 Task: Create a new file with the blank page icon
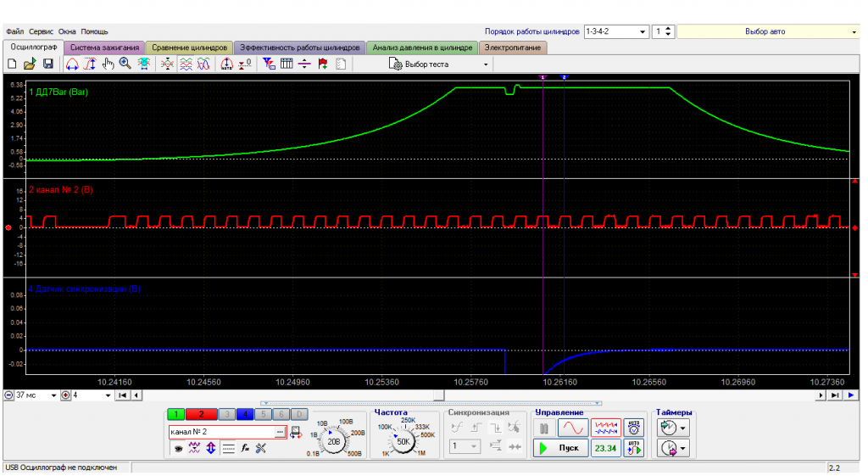pos(12,64)
